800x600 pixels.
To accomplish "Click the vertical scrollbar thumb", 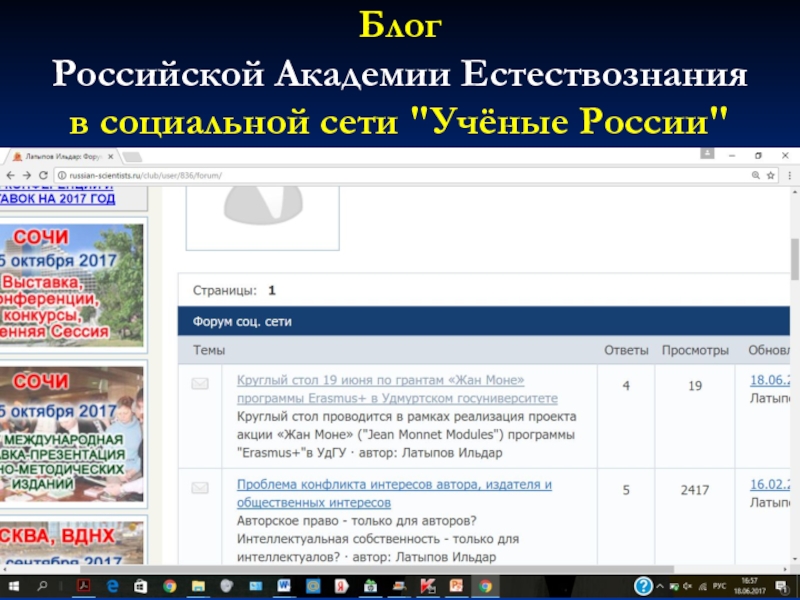I will tap(795, 260).
